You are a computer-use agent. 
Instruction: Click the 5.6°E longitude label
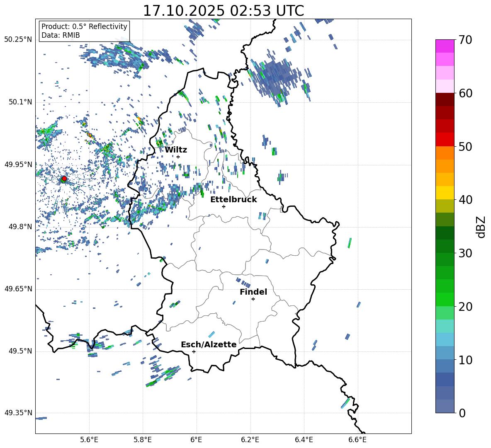click(x=89, y=440)
